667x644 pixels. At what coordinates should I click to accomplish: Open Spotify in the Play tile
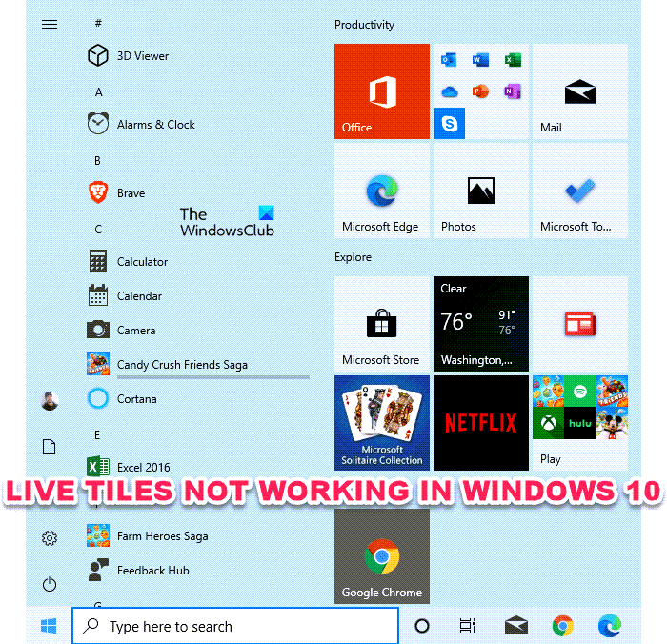pyautogui.click(x=580, y=392)
